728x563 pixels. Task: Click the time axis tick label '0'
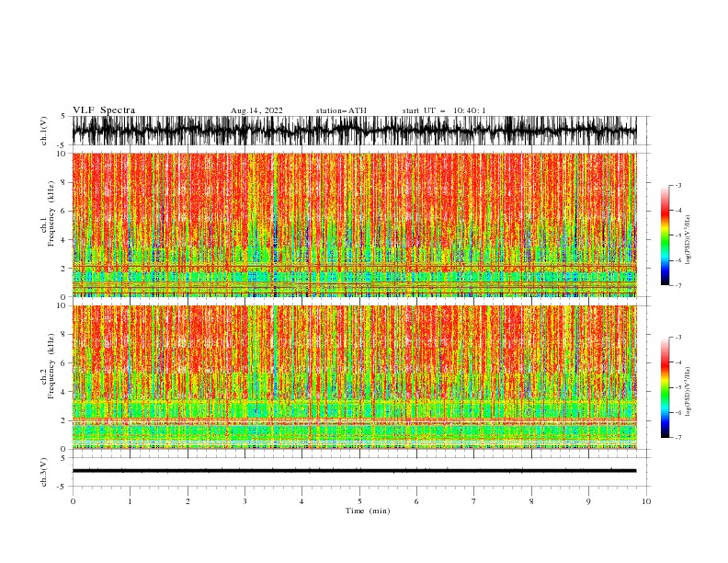point(73,501)
